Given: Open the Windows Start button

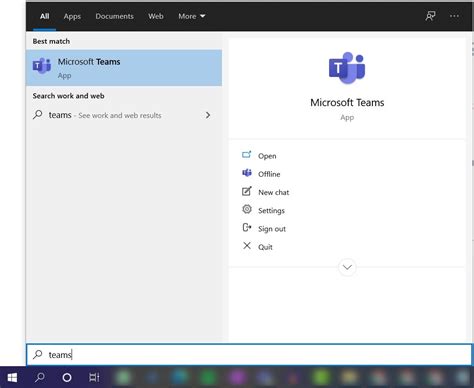Looking at the screenshot, I should coord(12,377).
